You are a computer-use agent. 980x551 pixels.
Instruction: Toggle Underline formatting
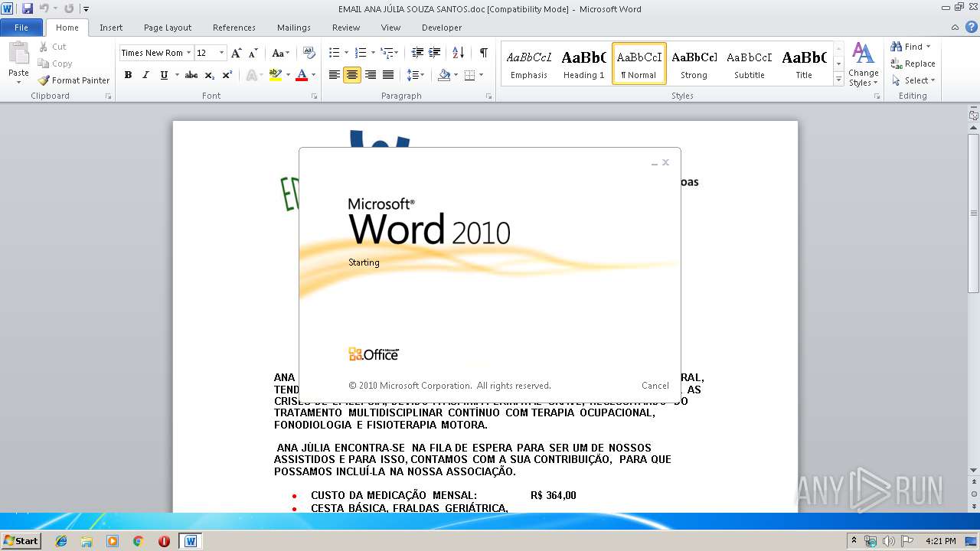164,75
